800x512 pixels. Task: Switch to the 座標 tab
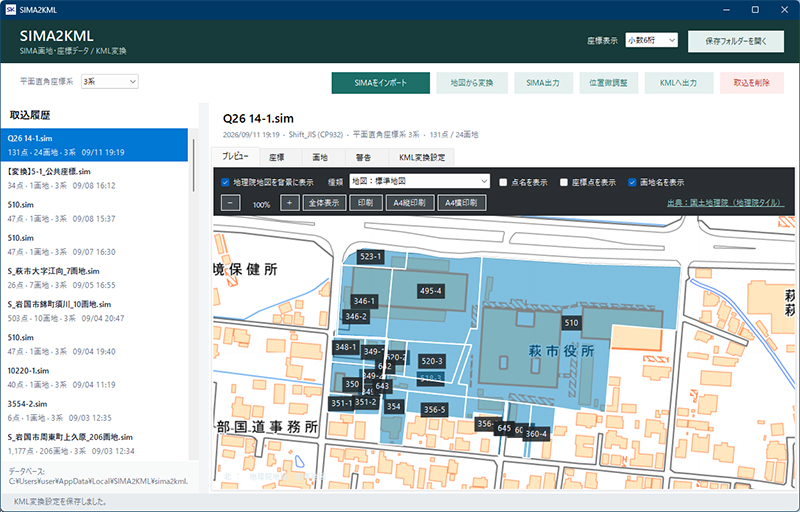pos(277,158)
